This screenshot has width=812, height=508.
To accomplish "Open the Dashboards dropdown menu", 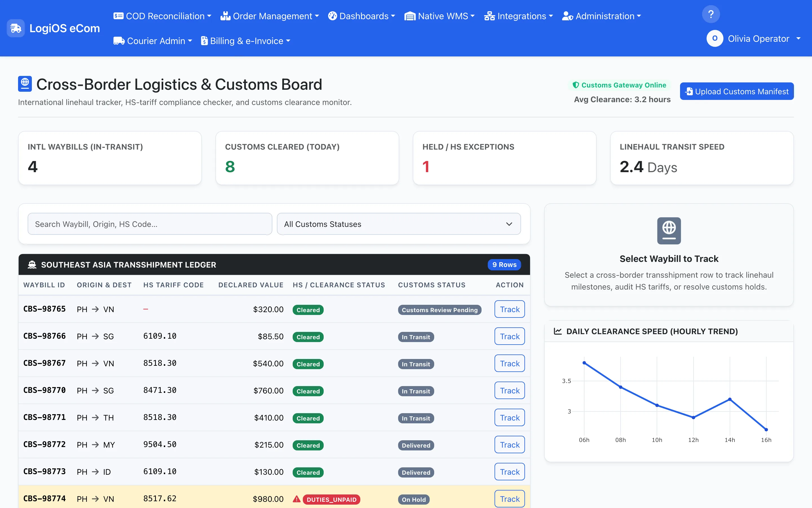I will pyautogui.click(x=362, y=16).
